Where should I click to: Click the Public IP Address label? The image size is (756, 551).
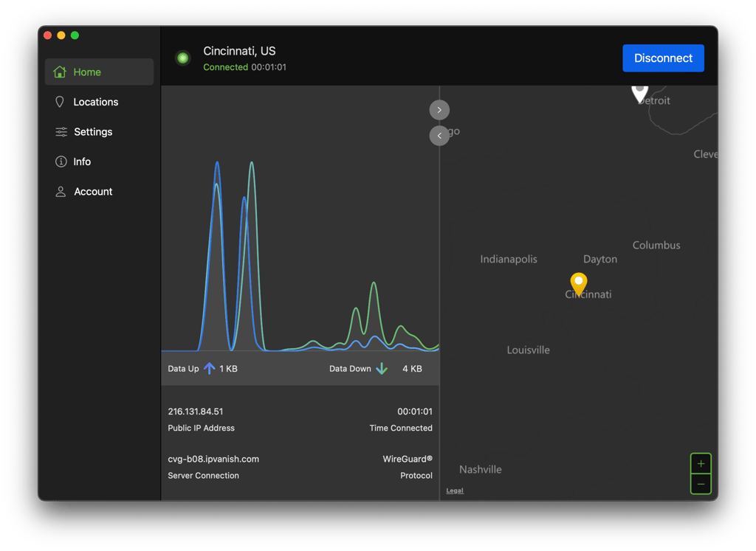pyautogui.click(x=201, y=428)
